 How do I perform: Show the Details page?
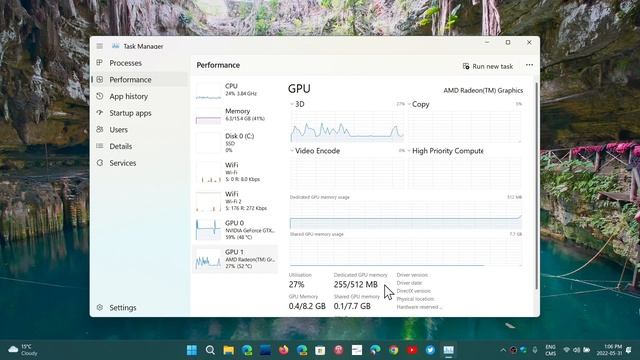139,146
